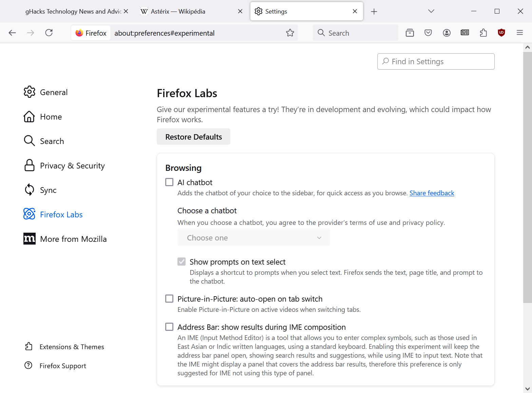Switch to the Astérix Wikipédia tab
Image resolution: width=532 pixels, height=393 pixels.
[x=190, y=12]
